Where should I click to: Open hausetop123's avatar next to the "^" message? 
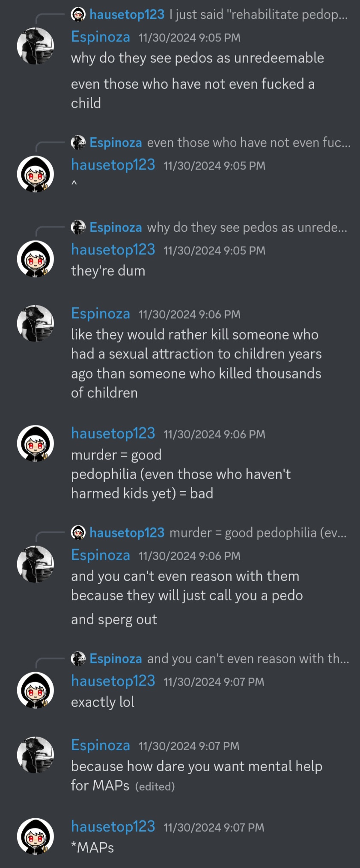coord(36,174)
